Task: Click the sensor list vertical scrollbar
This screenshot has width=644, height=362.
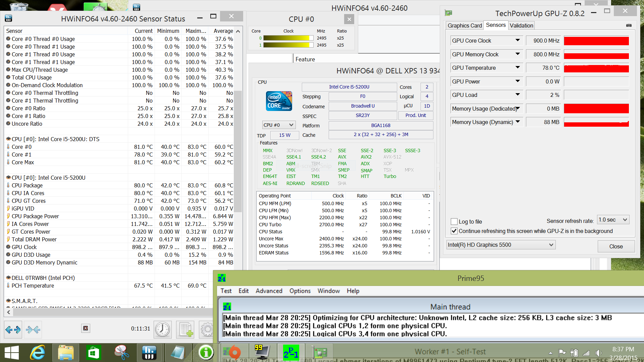Action: click(238, 151)
